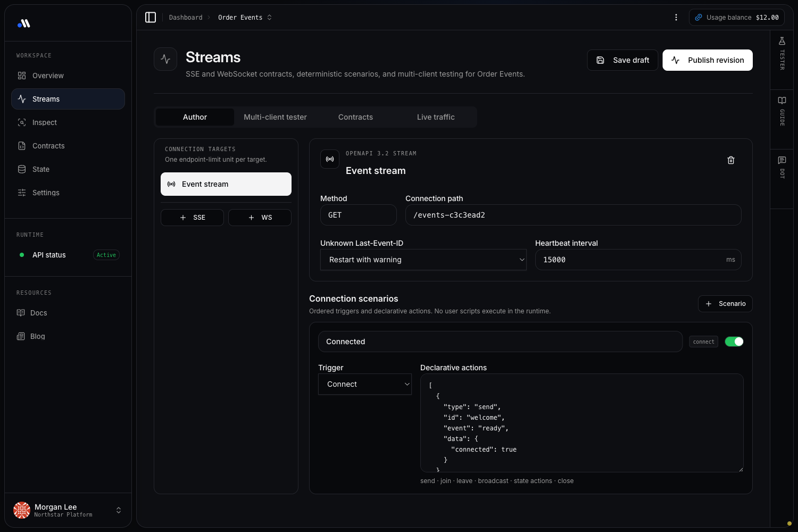This screenshot has height=532, width=798.
Task: Click Dashboard breadcrumb
Action: (186, 18)
